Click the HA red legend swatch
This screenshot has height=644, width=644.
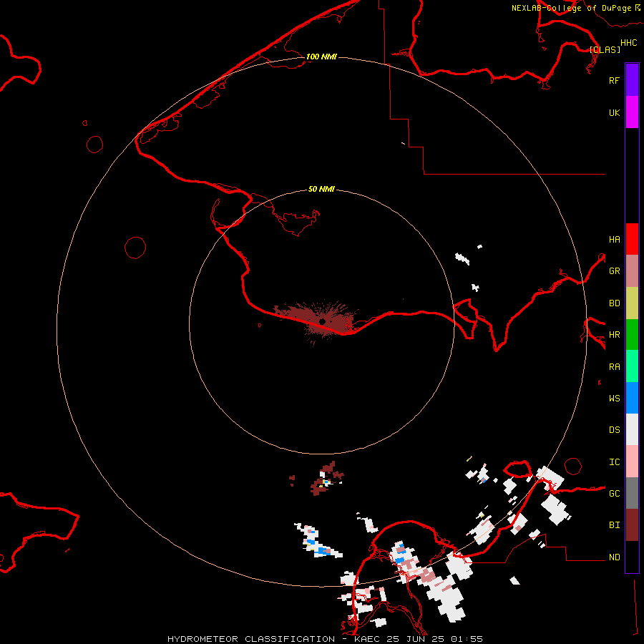632,239
